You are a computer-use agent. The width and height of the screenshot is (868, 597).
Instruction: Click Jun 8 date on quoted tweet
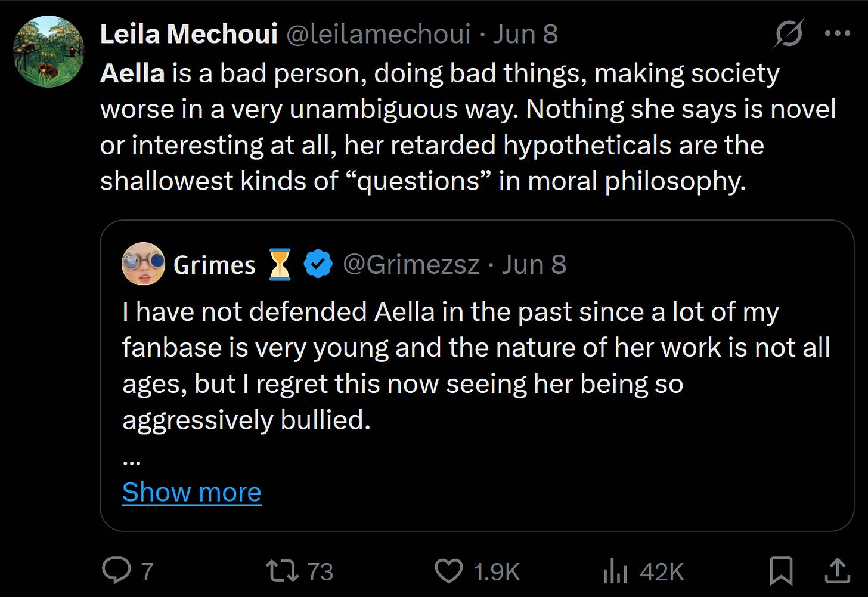(x=534, y=265)
